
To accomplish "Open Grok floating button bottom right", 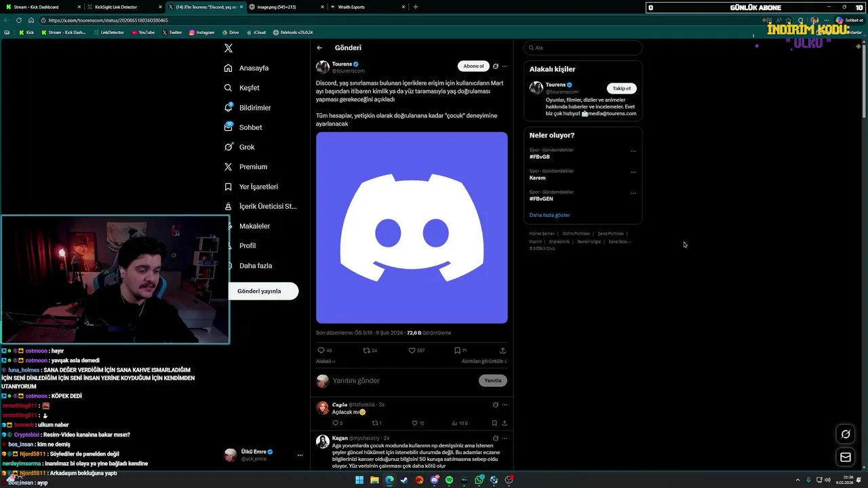I will [846, 434].
